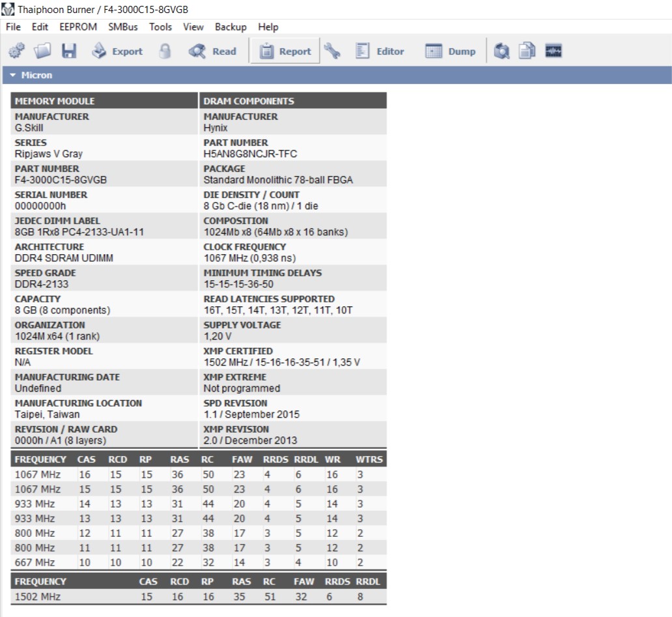Open the File menu
The height and width of the screenshot is (617, 672).
(x=13, y=27)
